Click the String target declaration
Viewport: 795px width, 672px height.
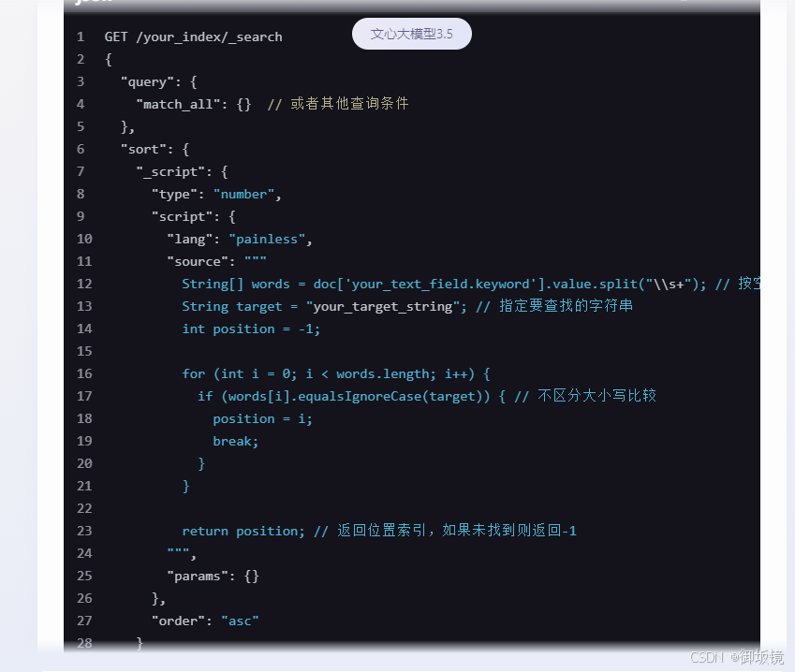pyautogui.click(x=325, y=306)
